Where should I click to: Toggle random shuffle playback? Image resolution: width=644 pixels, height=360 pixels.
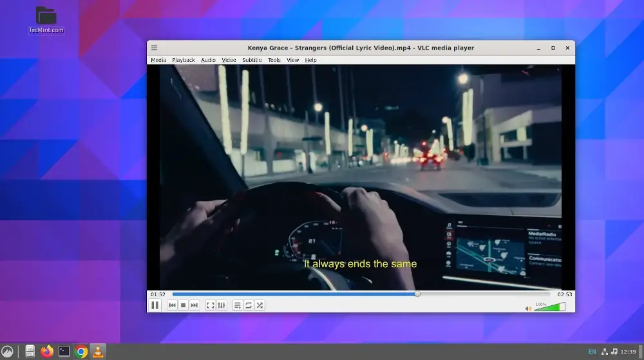click(x=260, y=305)
